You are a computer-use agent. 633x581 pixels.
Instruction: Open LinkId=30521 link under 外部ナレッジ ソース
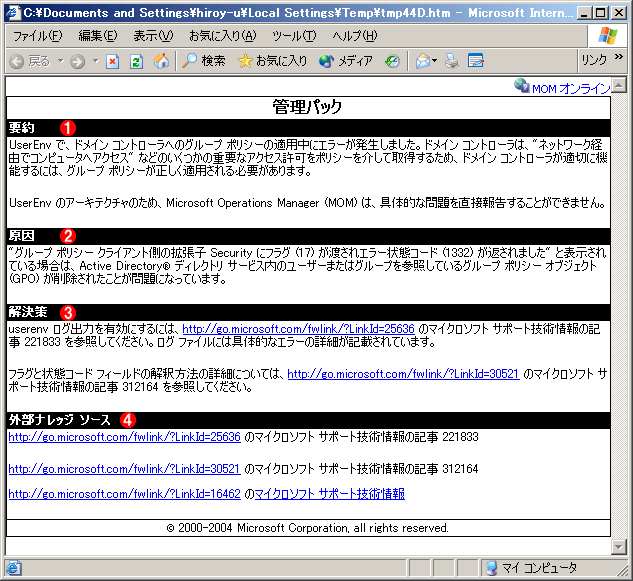point(124,469)
